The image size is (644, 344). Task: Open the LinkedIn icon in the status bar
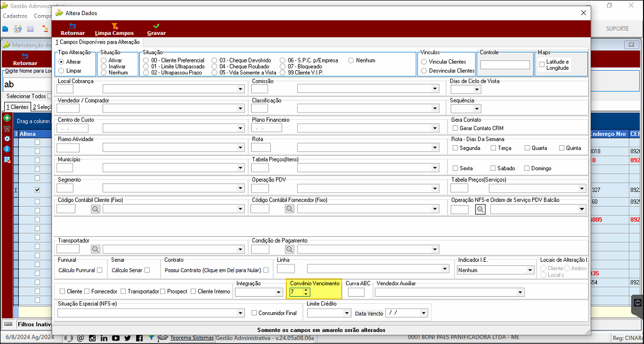pyautogui.click(x=104, y=338)
